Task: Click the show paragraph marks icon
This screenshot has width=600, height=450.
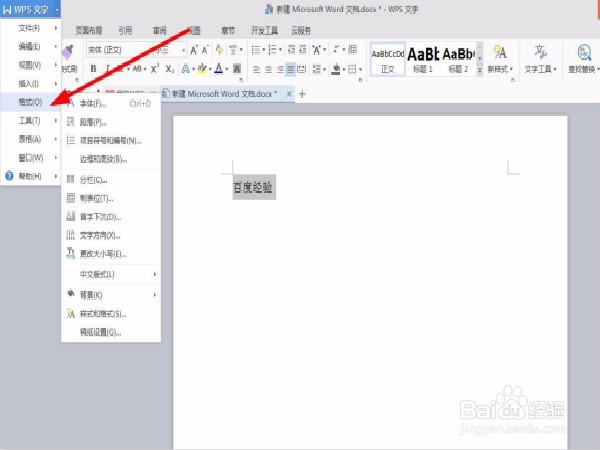Action: [x=336, y=49]
